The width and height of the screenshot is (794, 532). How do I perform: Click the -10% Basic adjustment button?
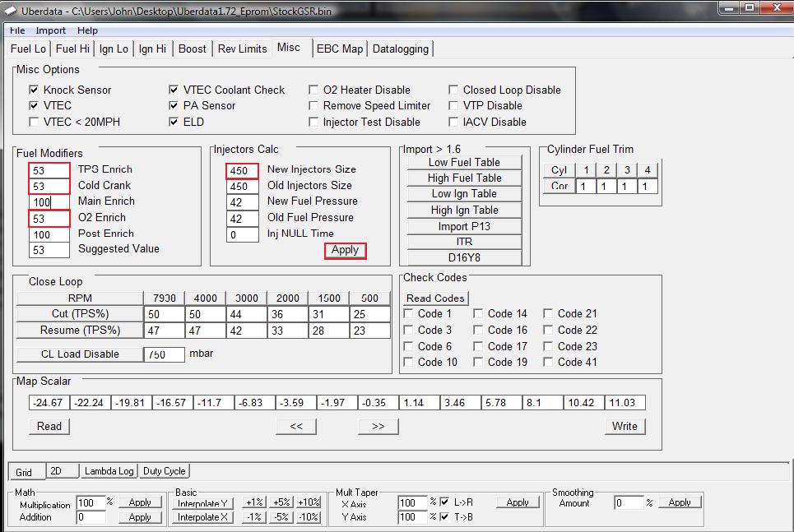pyautogui.click(x=309, y=517)
